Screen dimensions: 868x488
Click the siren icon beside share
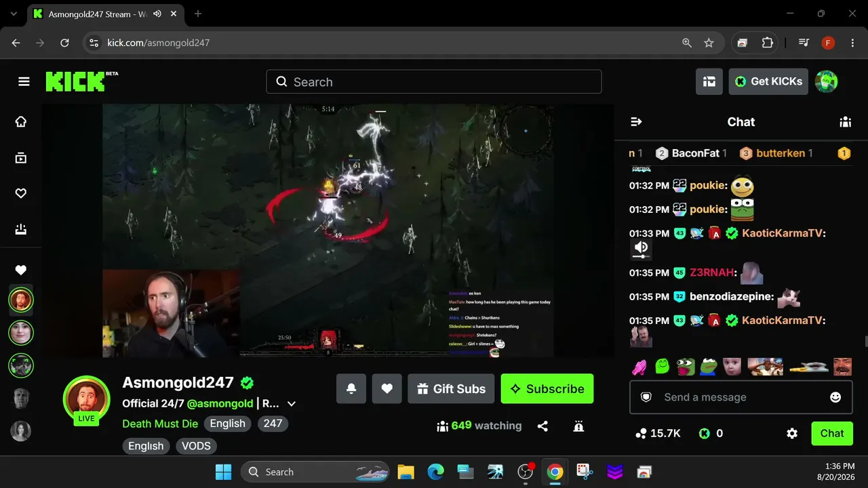click(x=578, y=426)
